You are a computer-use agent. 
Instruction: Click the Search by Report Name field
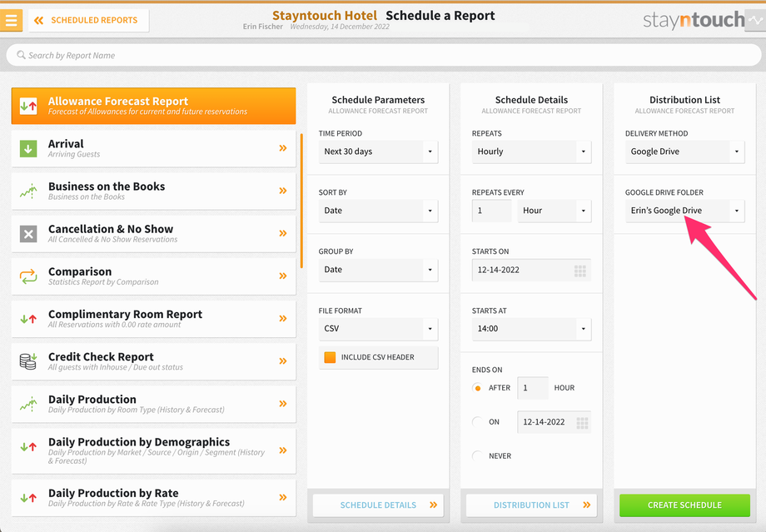(384, 55)
